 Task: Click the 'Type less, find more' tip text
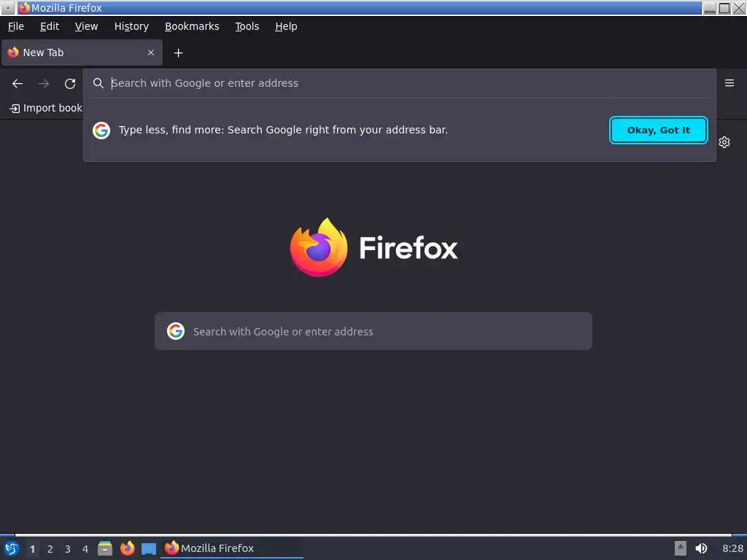[283, 130]
